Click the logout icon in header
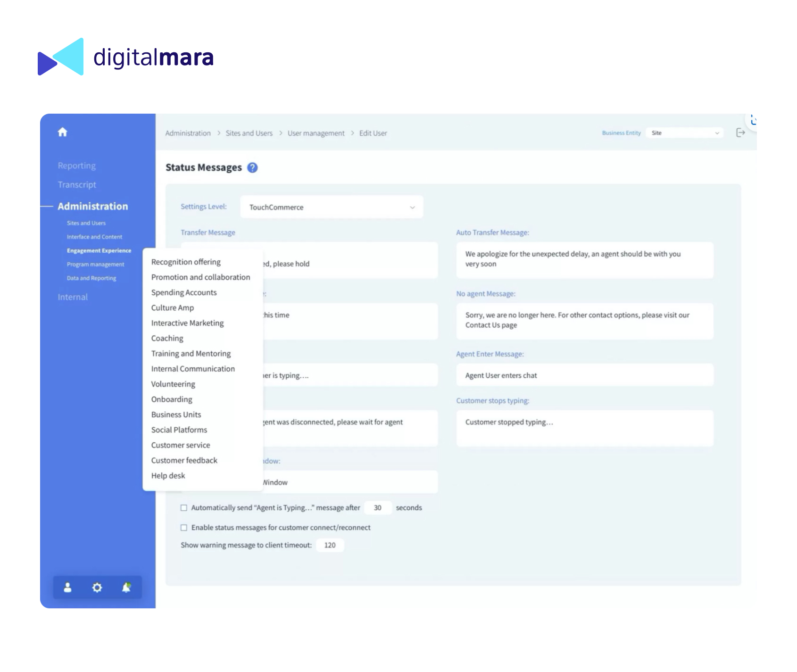This screenshot has height=672, width=797. pos(740,133)
